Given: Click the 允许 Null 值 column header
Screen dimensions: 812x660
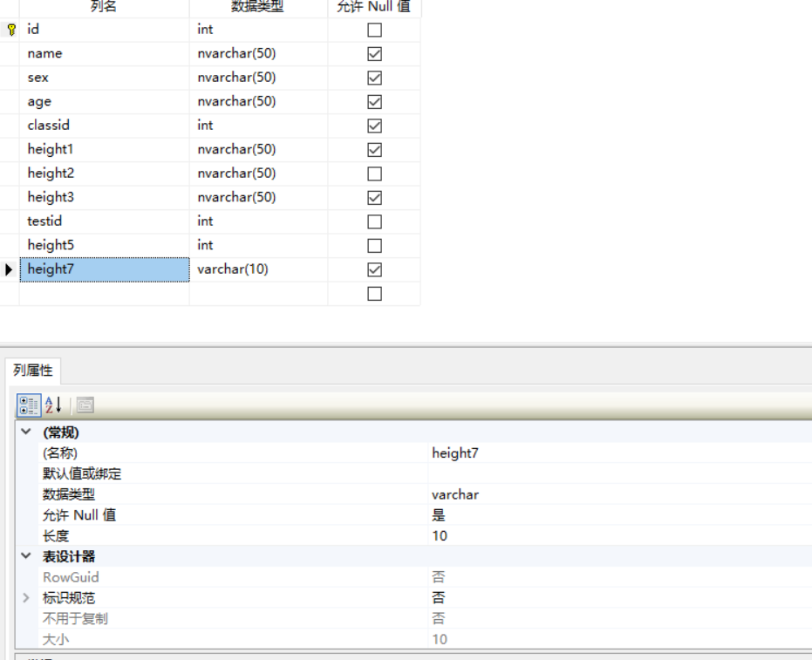Looking at the screenshot, I should [374, 7].
